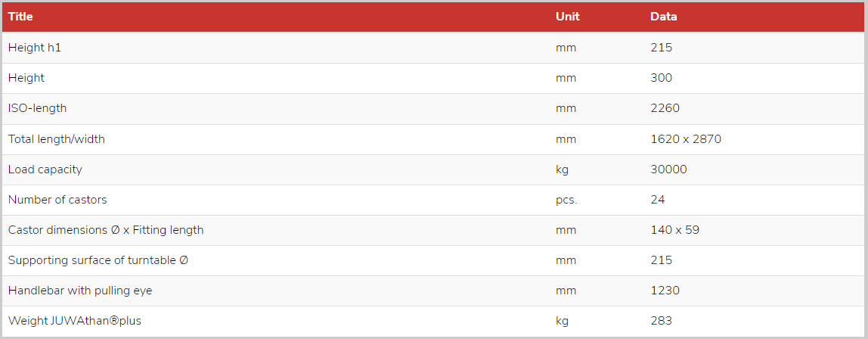The width and height of the screenshot is (868, 339).
Task: Select Supporting surface of turntable Ø label
Action: tap(98, 260)
